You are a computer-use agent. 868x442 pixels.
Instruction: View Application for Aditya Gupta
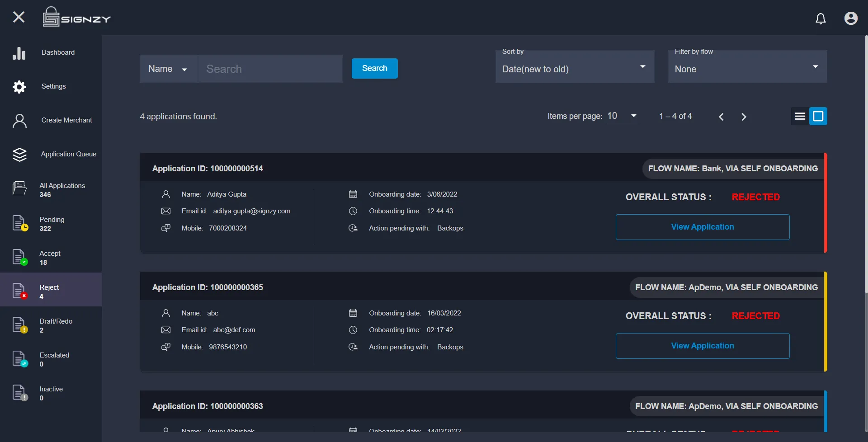[703, 227]
